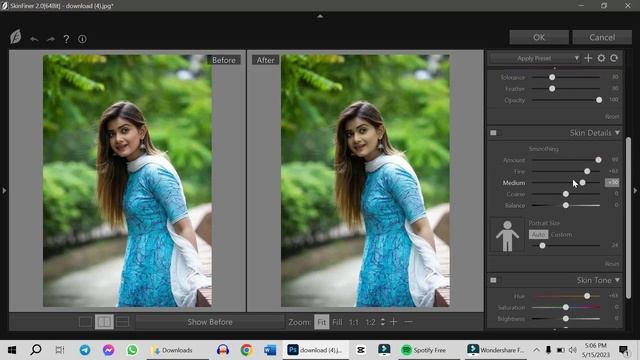
Task: Add a new preset with the plus icon
Action: (588, 58)
